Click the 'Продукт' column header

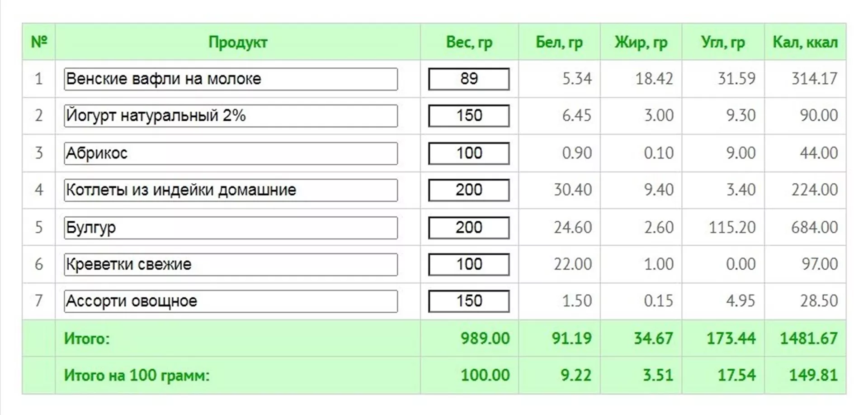238,42
